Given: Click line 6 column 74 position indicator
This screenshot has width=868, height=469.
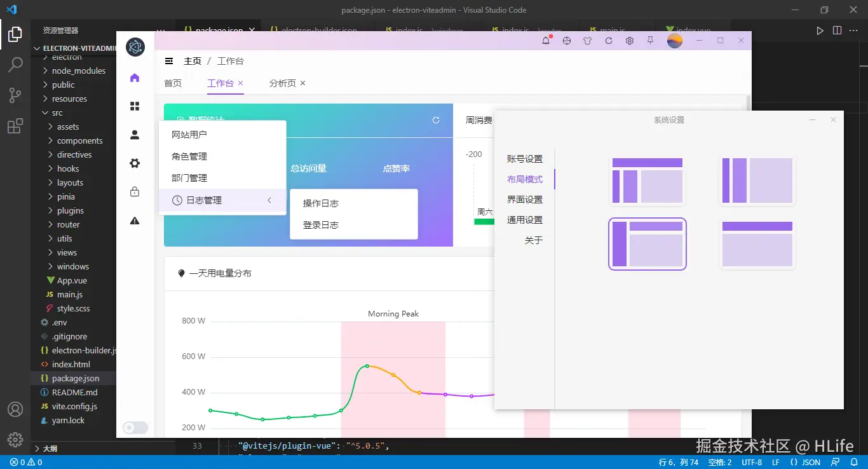Looking at the screenshot, I should [x=678, y=462].
